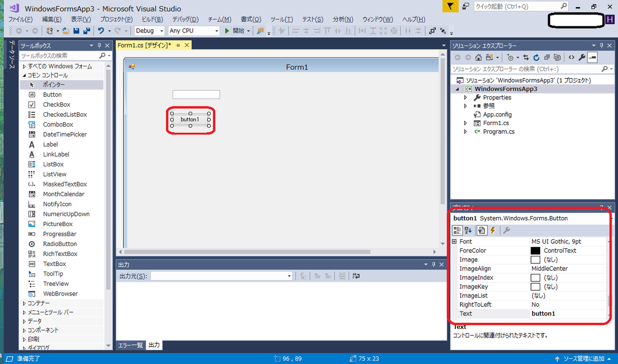Screen dimensions: 618x364
Task: Open the output source dropdown in Output panel
Action: point(222,276)
